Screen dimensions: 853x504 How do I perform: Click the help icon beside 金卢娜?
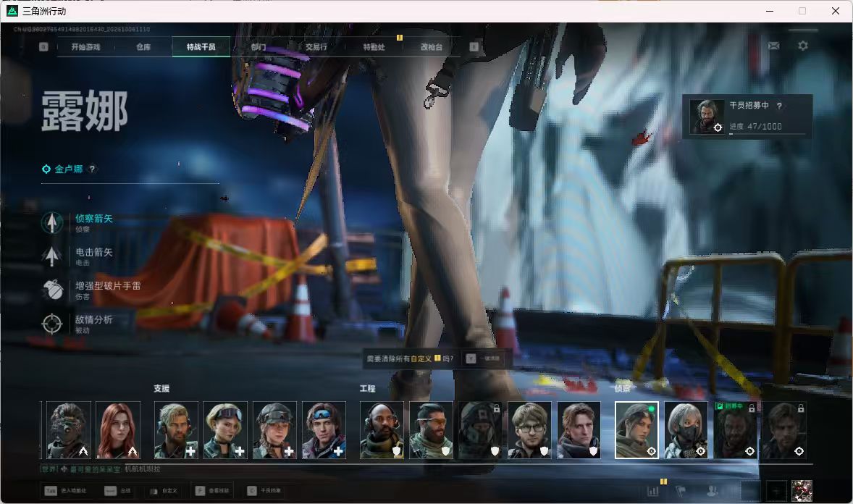(x=93, y=169)
